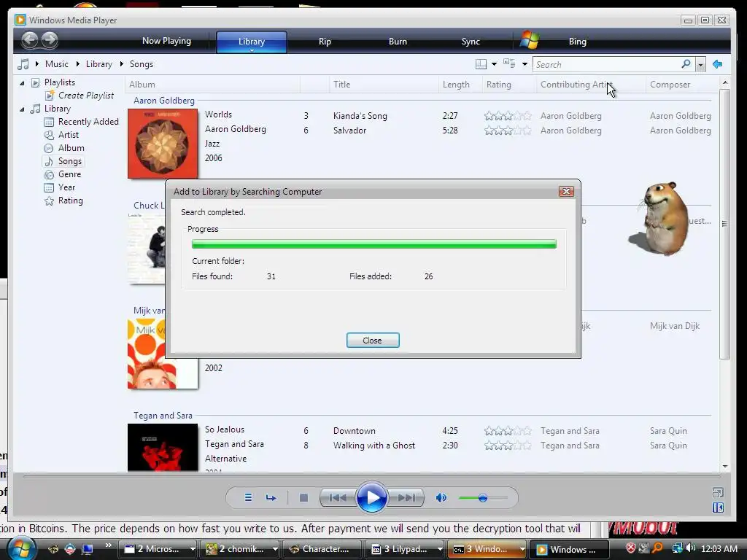Image resolution: width=747 pixels, height=560 pixels.
Task: Click the music note category icon in breadcrumb
Action: click(x=23, y=64)
